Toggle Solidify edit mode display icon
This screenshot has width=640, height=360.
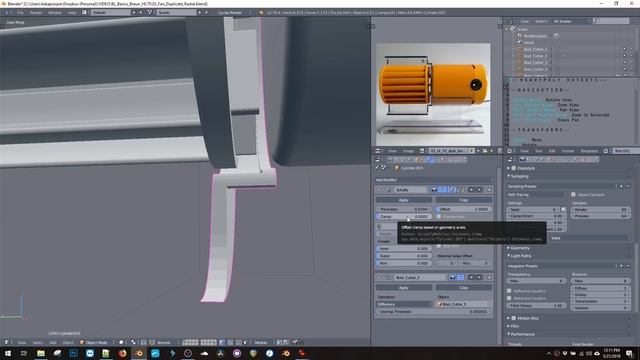pos(452,190)
